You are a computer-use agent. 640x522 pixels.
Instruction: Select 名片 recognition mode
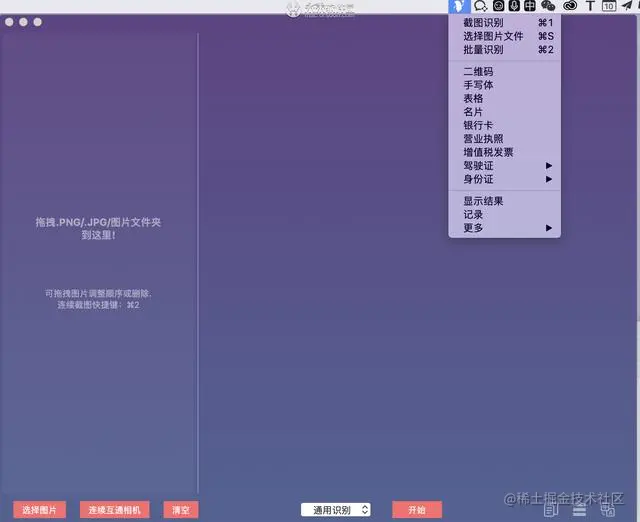click(504, 112)
